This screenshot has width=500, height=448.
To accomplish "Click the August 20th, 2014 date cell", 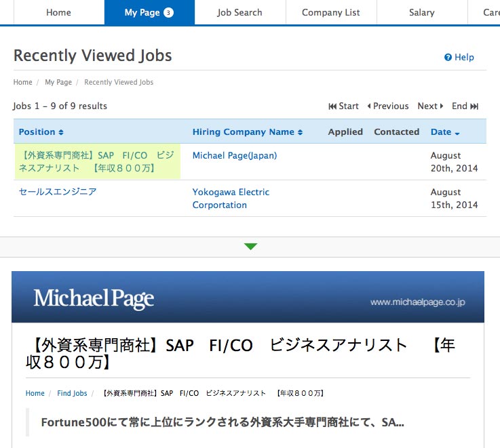I will [454, 161].
